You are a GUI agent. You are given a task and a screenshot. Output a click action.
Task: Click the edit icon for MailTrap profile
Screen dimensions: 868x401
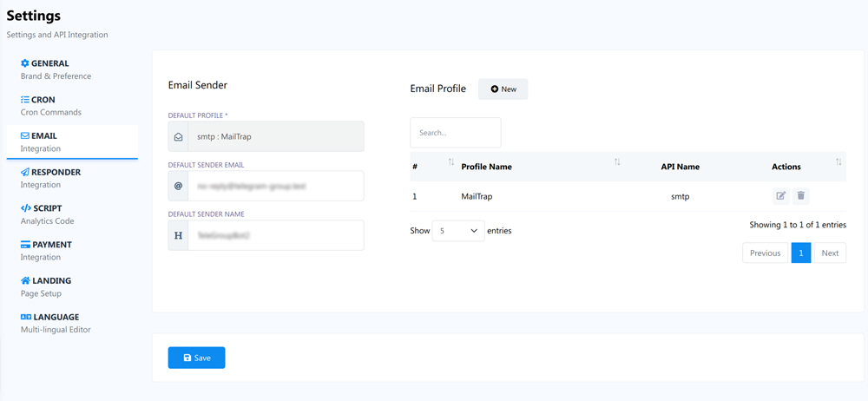pyautogui.click(x=780, y=196)
